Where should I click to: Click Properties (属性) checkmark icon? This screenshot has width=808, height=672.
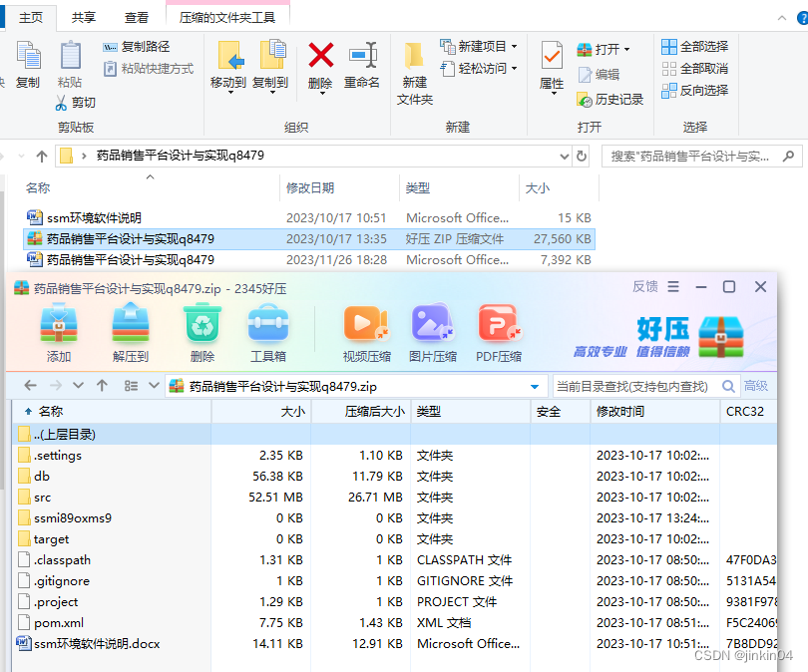(x=552, y=56)
